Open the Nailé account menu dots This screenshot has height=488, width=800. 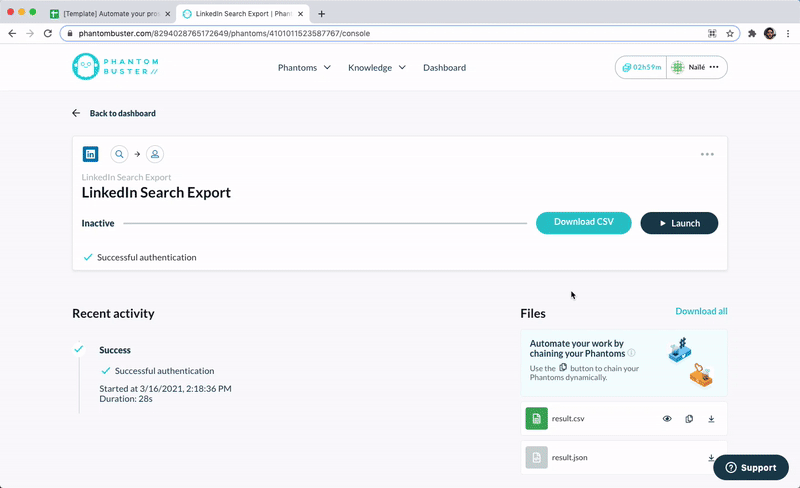714,67
